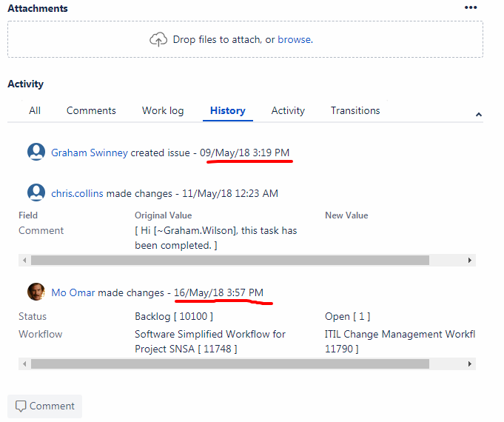Click the Comment change horizontal scrollbar thumb
The height and width of the screenshot is (422, 504).
tap(230, 260)
